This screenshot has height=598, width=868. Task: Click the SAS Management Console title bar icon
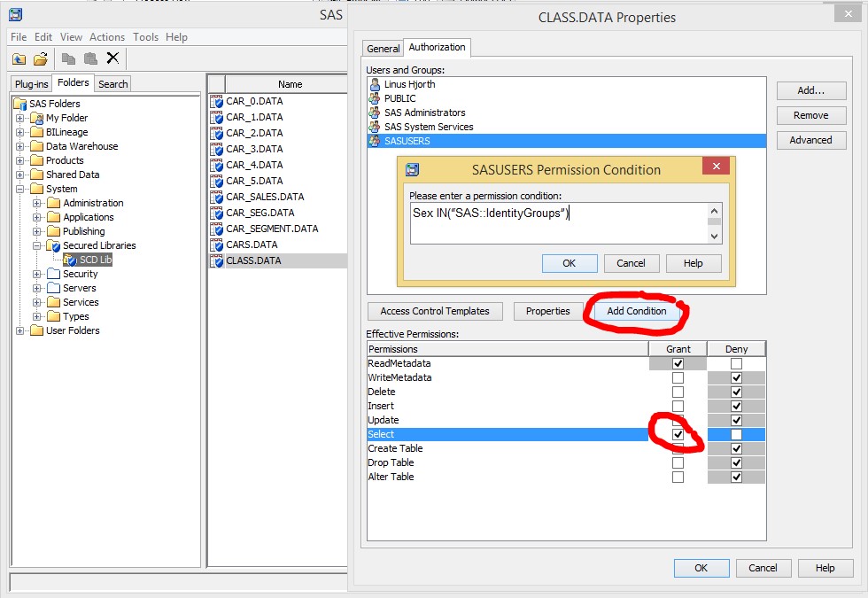pos(16,14)
